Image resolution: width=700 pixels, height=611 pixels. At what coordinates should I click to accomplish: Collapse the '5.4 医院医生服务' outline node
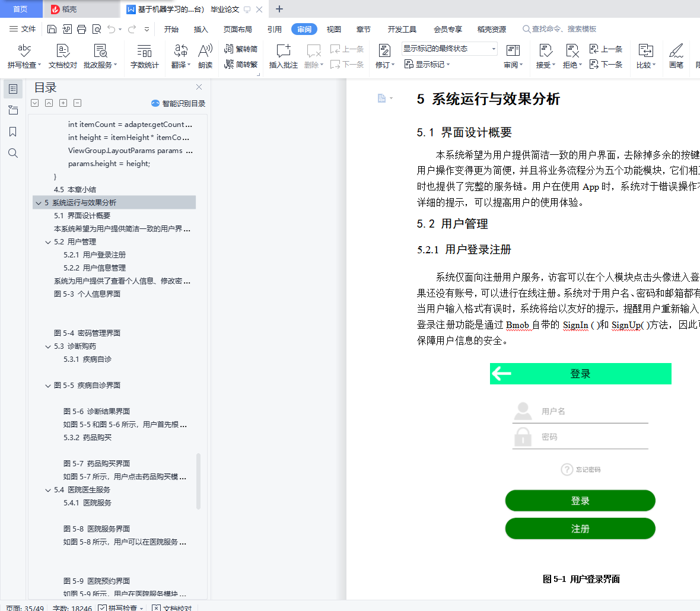click(x=48, y=491)
